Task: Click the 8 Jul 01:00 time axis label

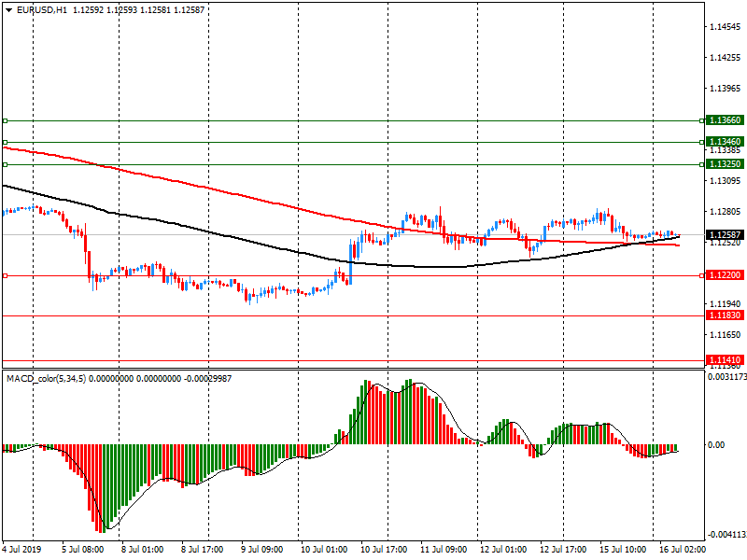Action: click(x=143, y=549)
